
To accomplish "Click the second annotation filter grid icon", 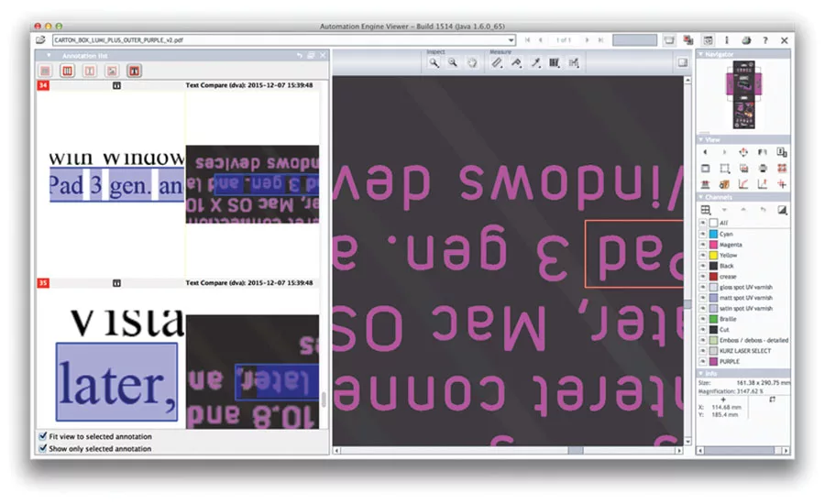I will click(x=67, y=71).
